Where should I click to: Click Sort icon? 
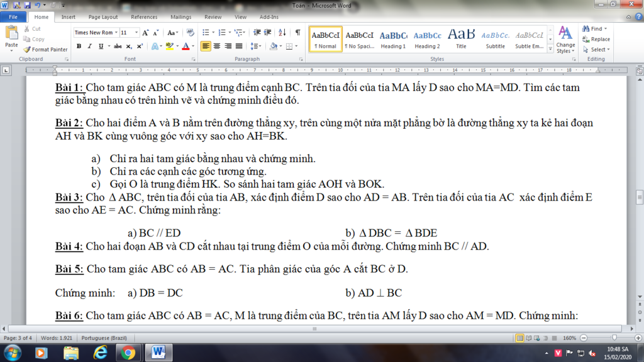point(282,33)
